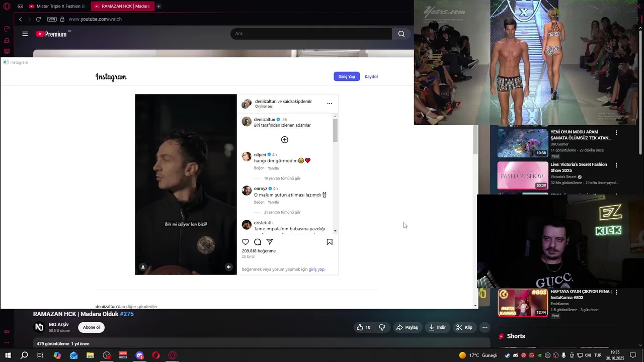The width and height of the screenshot is (644, 362).
Task: Open the MO Arşiv channel avatar
Action: click(x=39, y=327)
